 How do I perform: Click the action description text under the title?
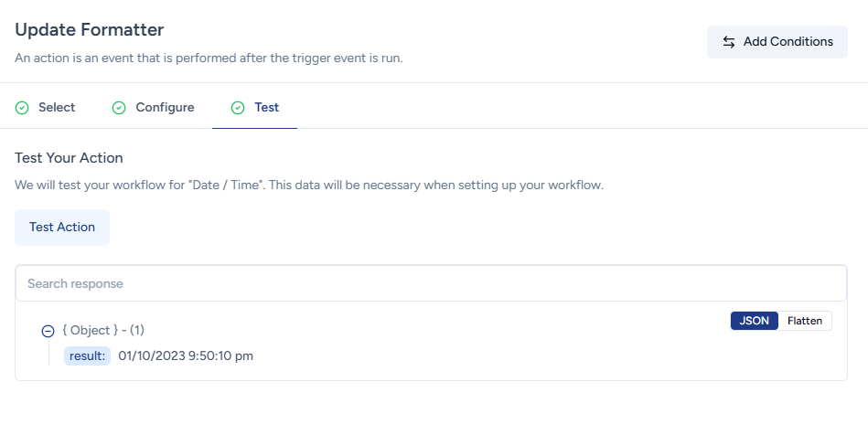pyautogui.click(x=209, y=58)
